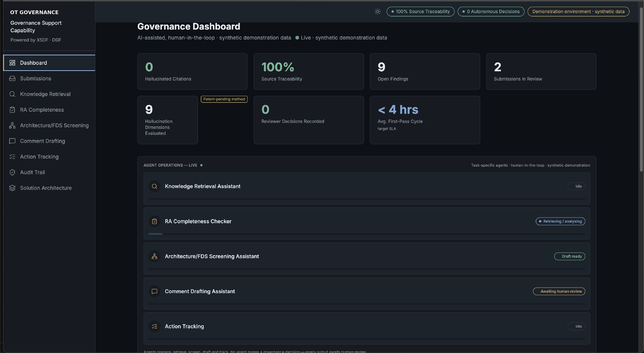Click the Patent-pending method tag
644x353 pixels.
[224, 99]
